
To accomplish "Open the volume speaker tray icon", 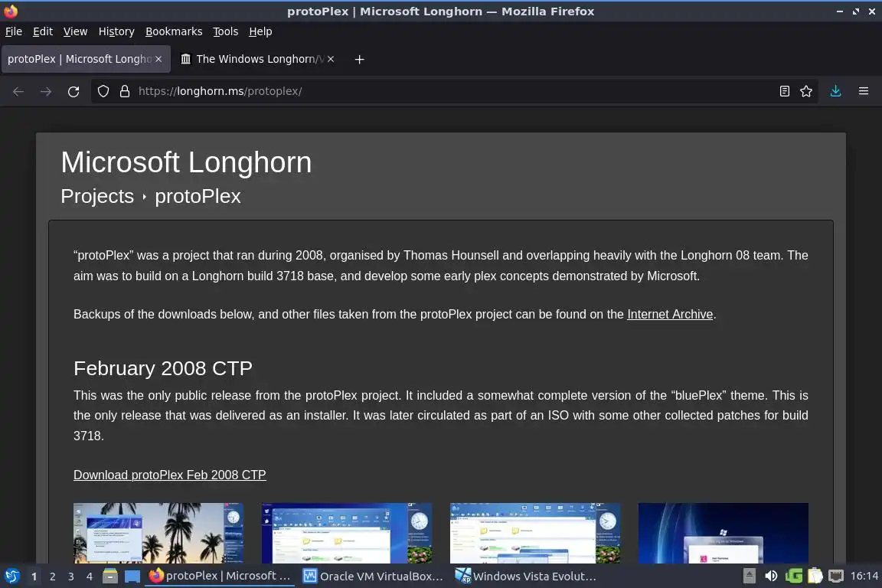I will point(771,577).
